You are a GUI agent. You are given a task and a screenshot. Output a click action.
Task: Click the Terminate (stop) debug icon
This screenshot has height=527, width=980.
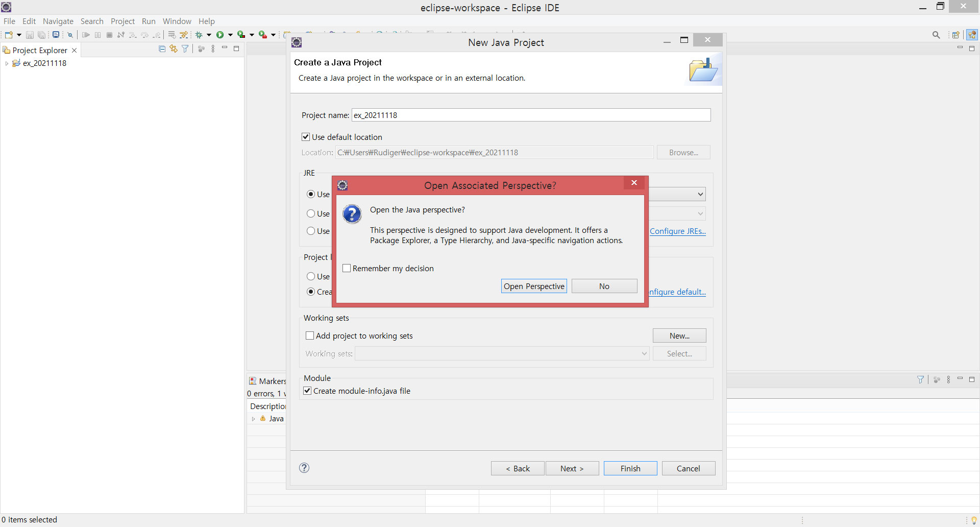pyautogui.click(x=109, y=35)
